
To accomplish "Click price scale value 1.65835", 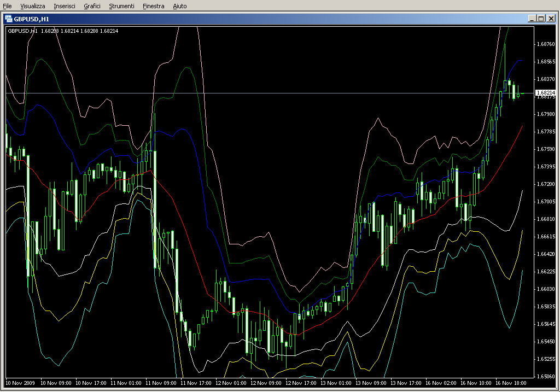I will click(546, 307).
